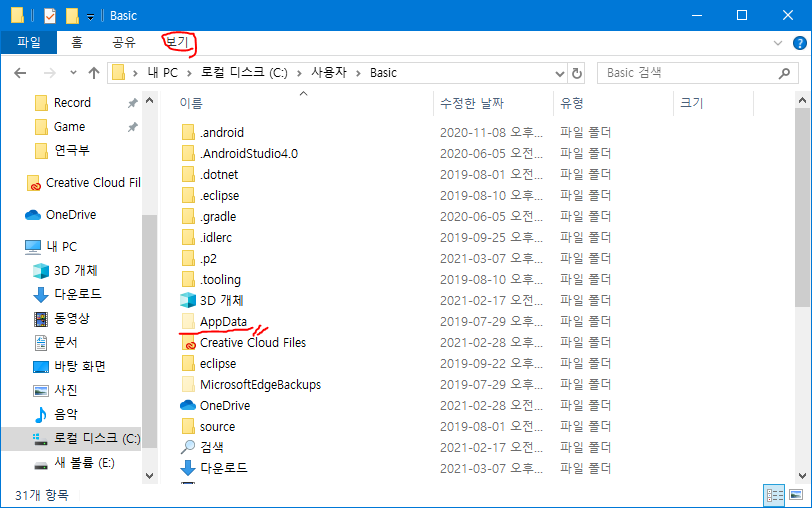Switch to the Home (홈) tab

coord(77,42)
